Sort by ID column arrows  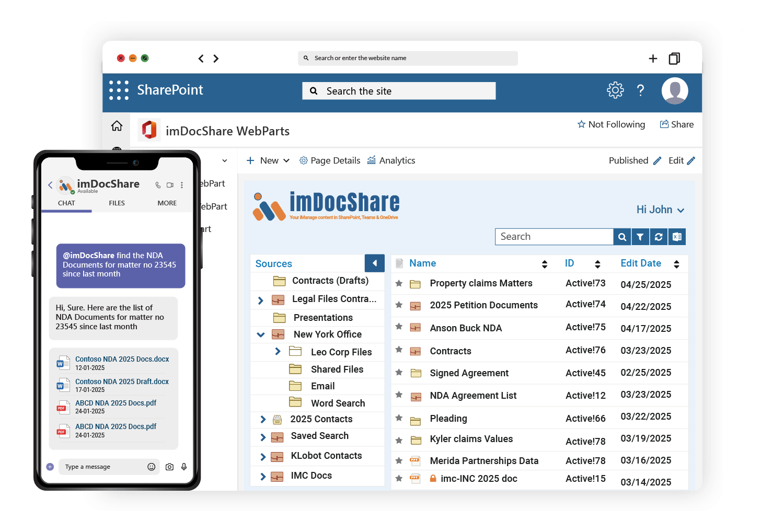coord(597,264)
